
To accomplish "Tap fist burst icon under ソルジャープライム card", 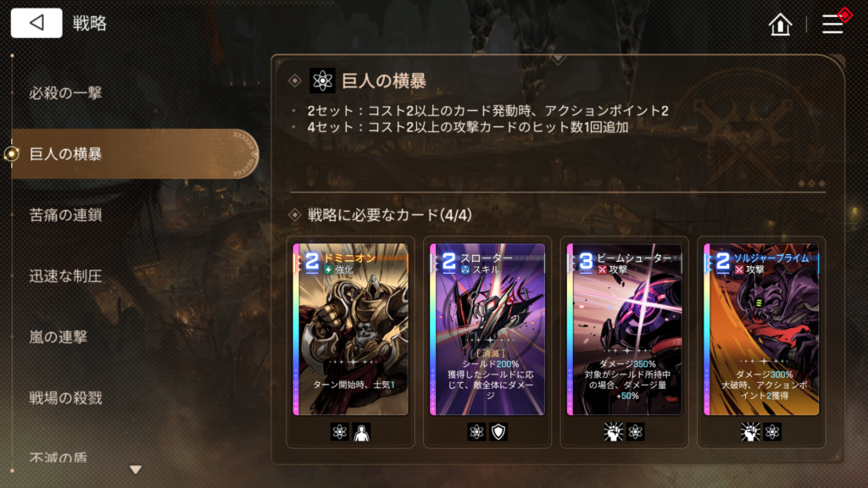I will pyautogui.click(x=750, y=432).
